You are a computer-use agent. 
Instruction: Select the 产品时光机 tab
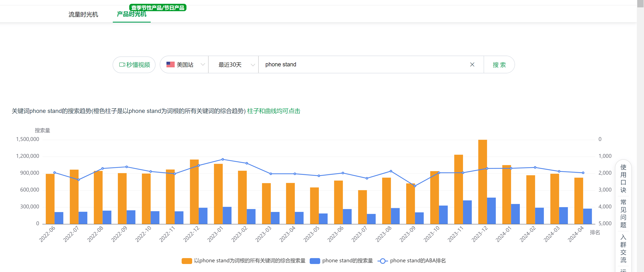[x=132, y=15]
